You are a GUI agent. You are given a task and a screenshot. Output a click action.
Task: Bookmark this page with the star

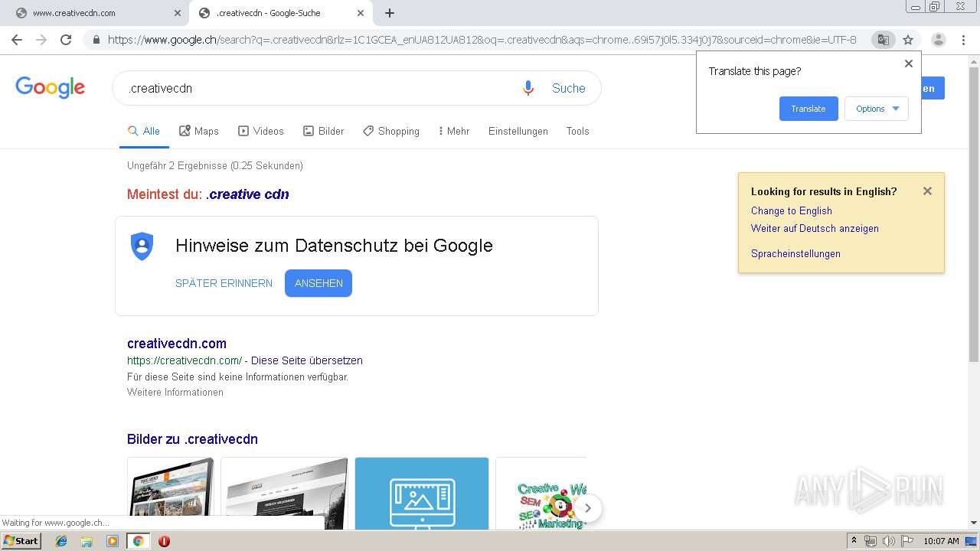[908, 40]
